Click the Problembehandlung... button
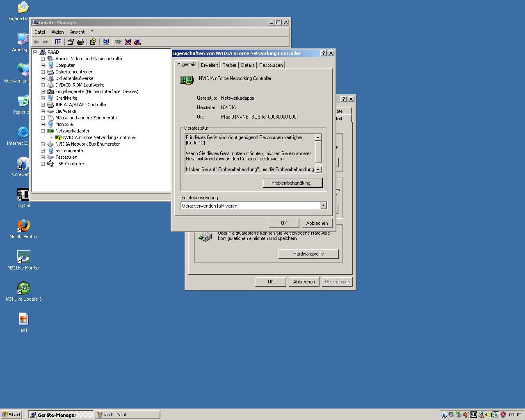Viewport: 525px width, 420px height. point(292,183)
